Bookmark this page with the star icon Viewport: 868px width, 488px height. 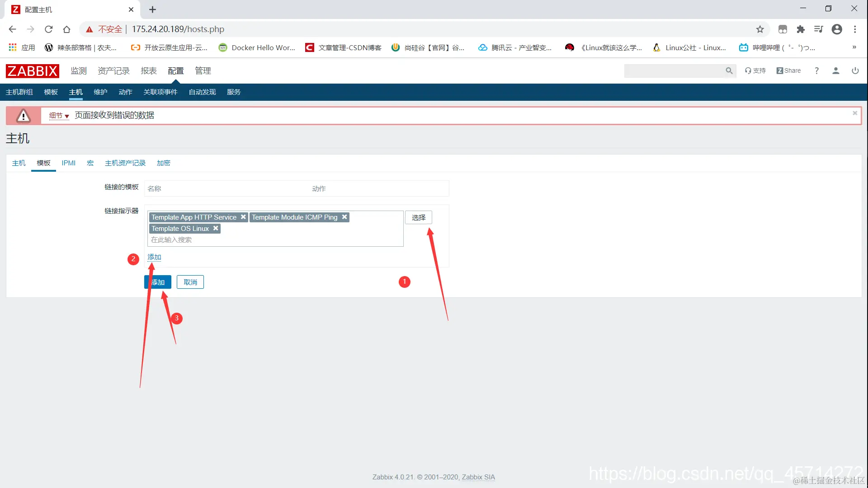point(759,29)
